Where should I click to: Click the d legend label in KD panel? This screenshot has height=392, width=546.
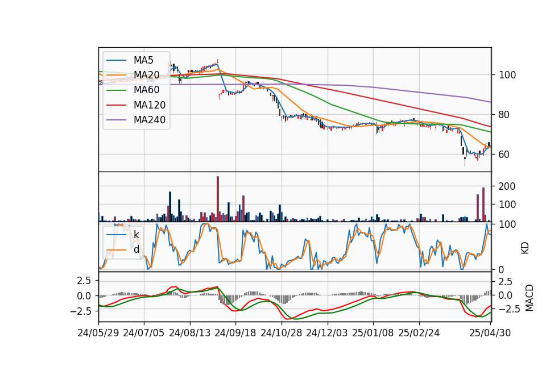[x=136, y=249]
